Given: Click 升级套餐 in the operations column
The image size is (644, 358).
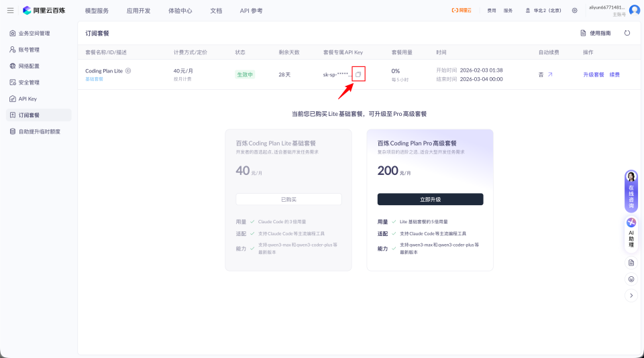Looking at the screenshot, I should click(x=594, y=74).
